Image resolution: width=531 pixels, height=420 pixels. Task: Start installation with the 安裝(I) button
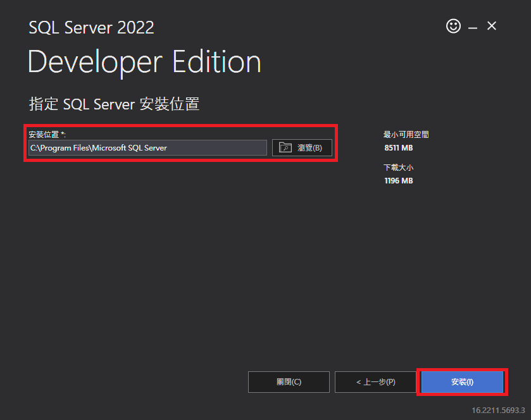[x=462, y=382]
